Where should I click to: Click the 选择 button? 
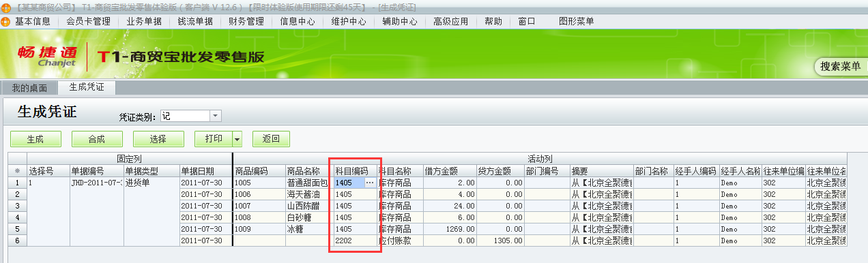coord(158,139)
